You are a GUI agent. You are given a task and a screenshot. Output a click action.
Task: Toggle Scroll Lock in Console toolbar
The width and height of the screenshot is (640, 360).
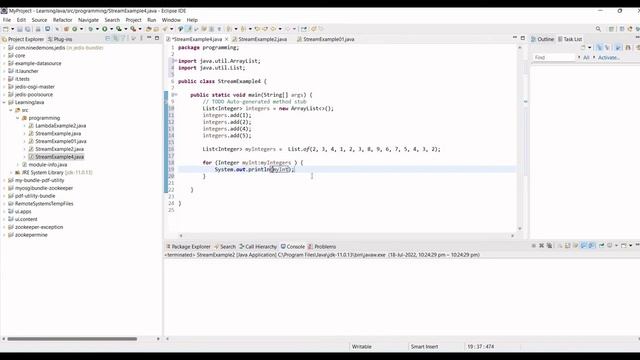tap(567, 246)
